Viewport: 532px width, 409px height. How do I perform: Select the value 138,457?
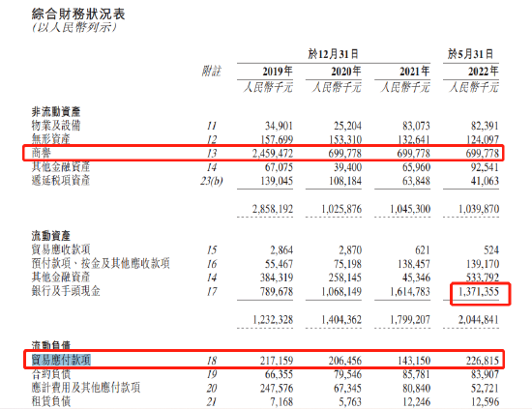click(x=414, y=264)
